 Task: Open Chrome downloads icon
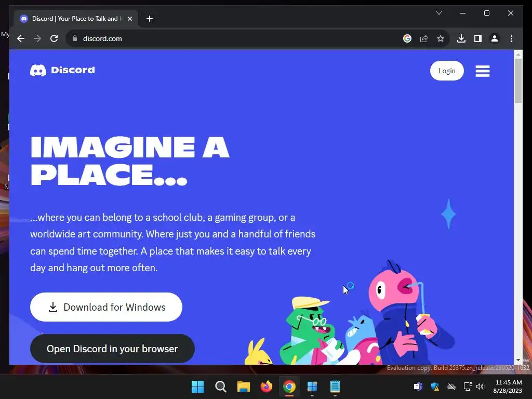(x=461, y=38)
